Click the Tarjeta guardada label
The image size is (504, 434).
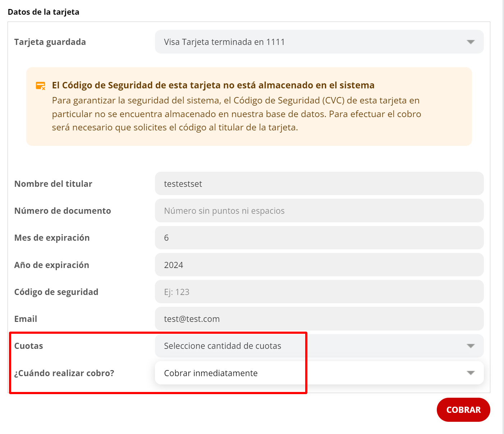pos(50,42)
